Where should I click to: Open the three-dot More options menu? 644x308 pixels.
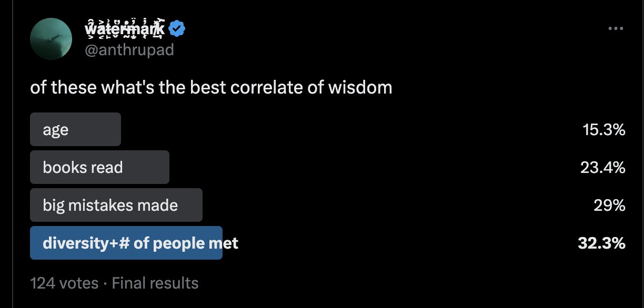(615, 28)
